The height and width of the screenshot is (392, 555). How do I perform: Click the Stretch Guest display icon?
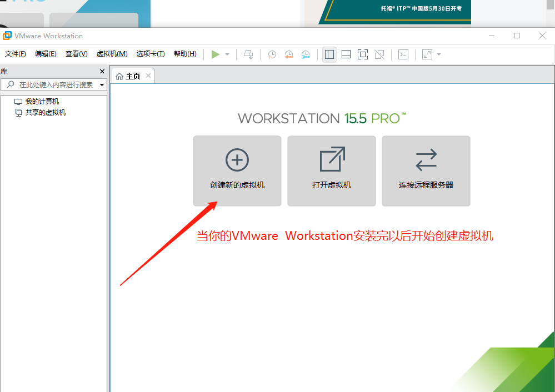pos(427,54)
